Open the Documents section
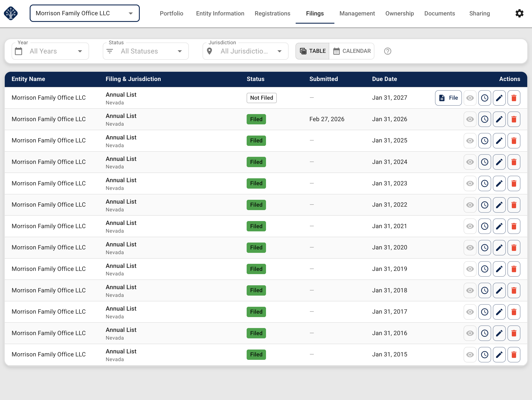This screenshot has height=400, width=532. pyautogui.click(x=440, y=14)
